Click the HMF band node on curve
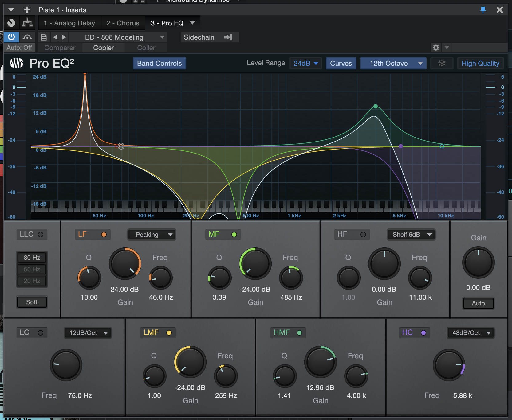512x420 pixels. (x=376, y=106)
